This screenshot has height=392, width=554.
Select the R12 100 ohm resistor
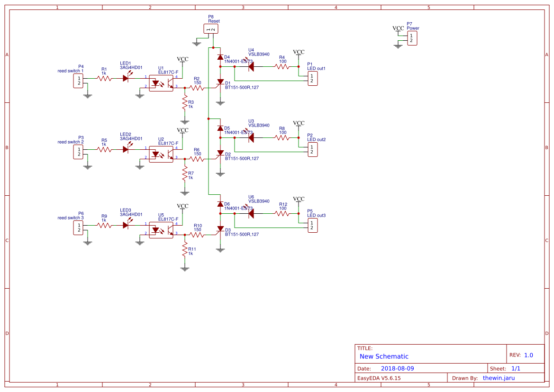282,214
